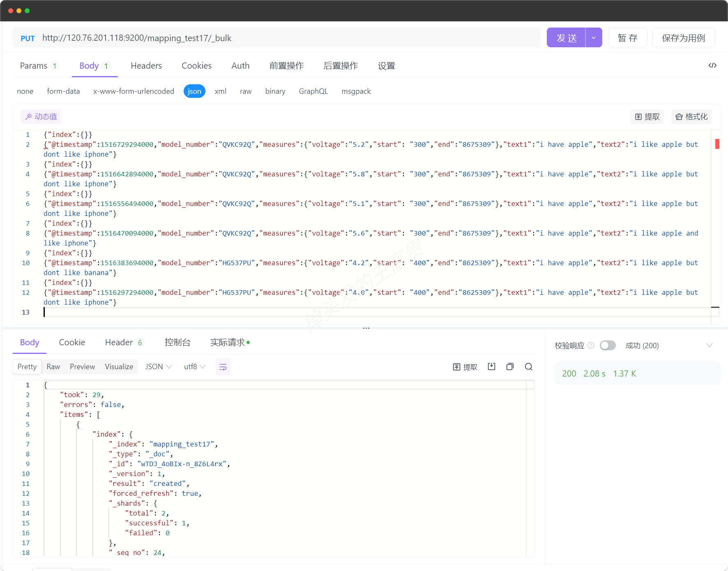
Task: Select the json body type
Action: point(194,91)
